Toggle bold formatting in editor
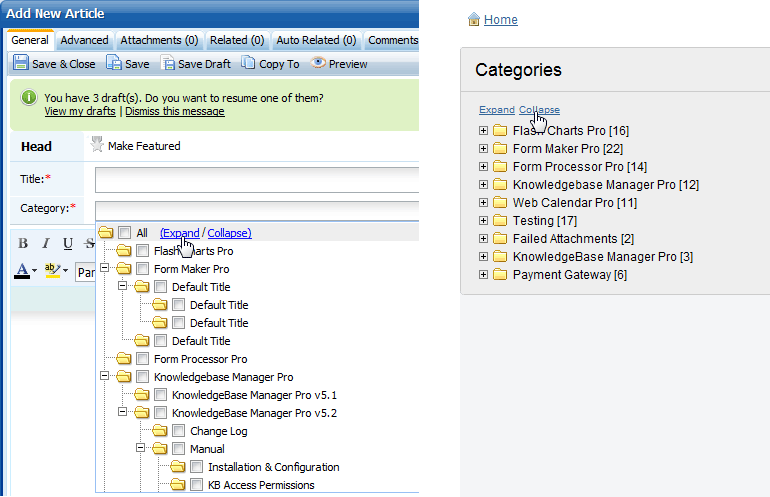The image size is (770, 497). tap(23, 243)
